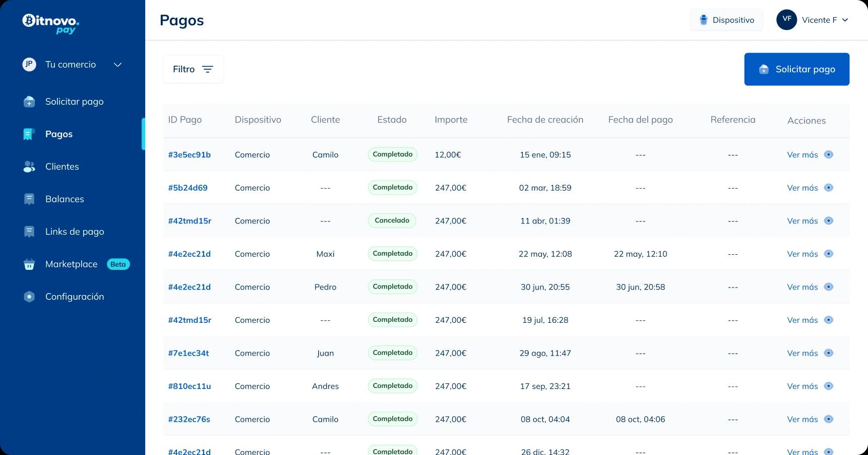
Task: Expand the Tu comercio dropdown
Action: (117, 65)
